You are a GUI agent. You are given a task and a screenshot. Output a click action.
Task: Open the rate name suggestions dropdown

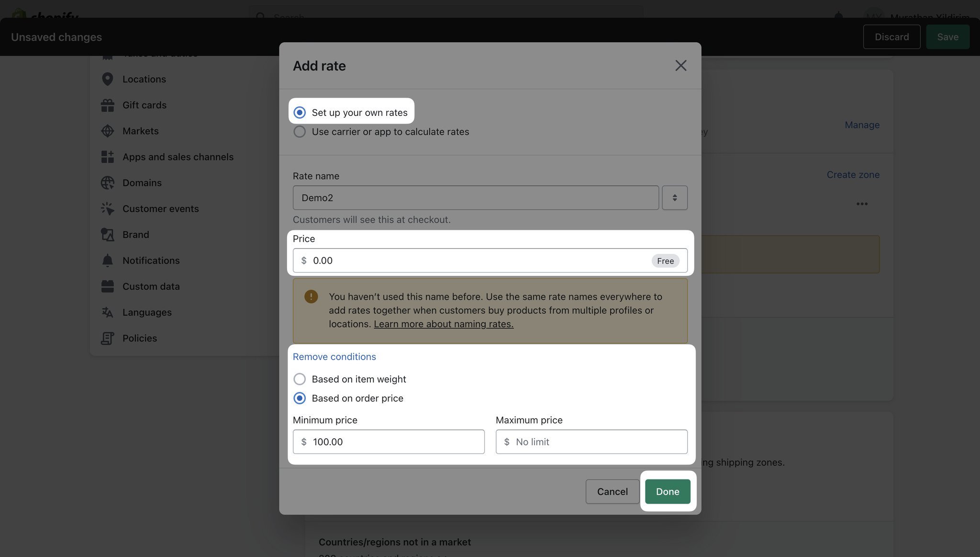click(675, 197)
